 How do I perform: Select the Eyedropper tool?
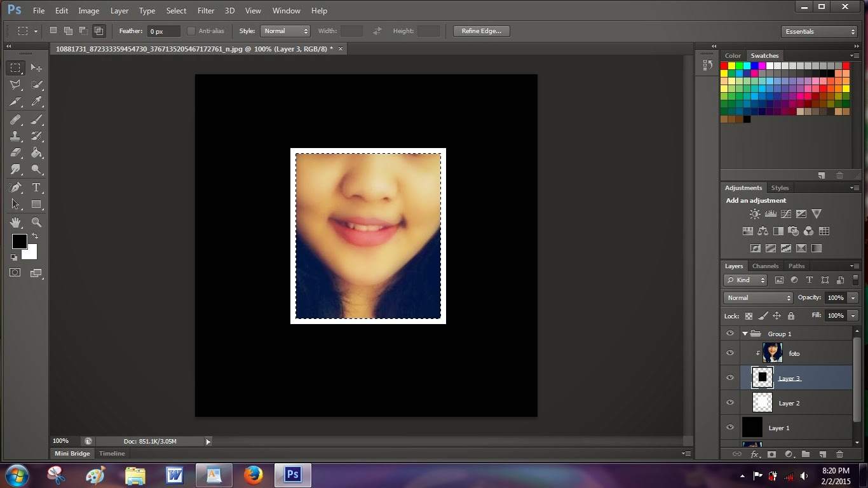click(36, 102)
